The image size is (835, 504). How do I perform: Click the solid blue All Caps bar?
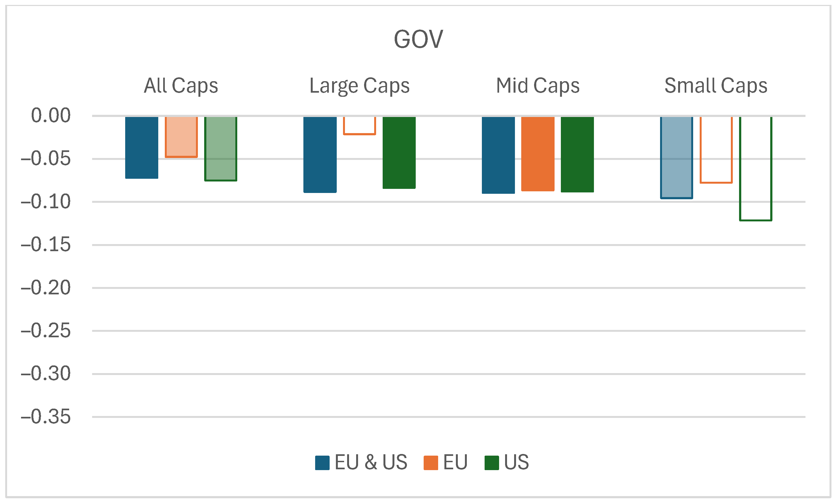142,147
